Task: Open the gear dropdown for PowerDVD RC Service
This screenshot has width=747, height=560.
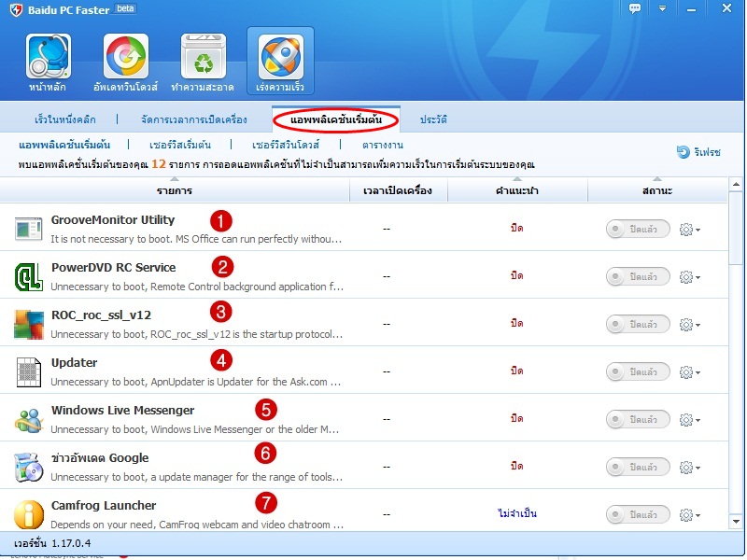Action: [686, 275]
